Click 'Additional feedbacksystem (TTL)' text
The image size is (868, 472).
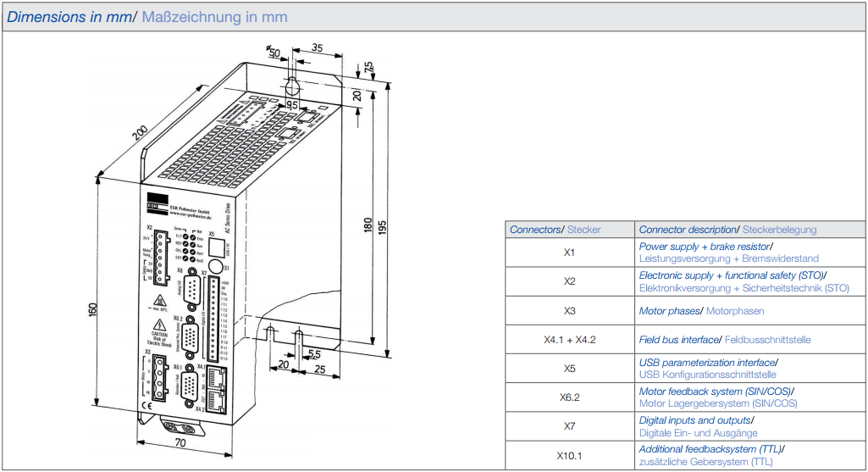(710, 449)
